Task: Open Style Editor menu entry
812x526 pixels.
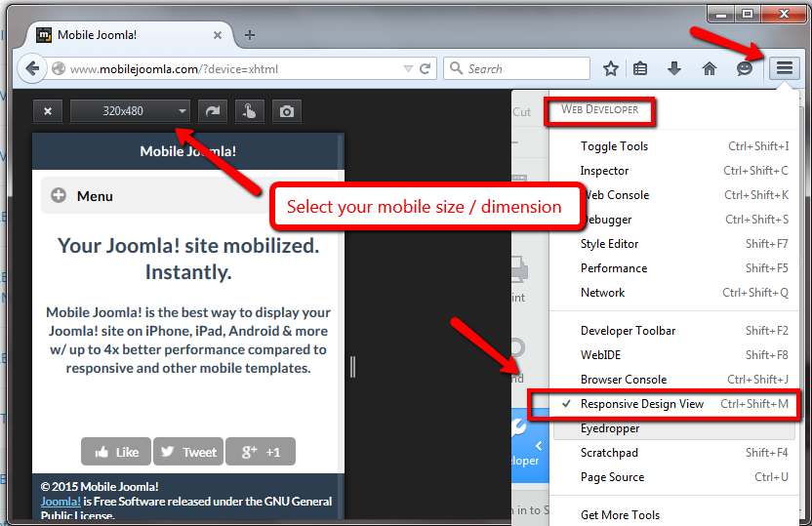Action: click(x=674, y=244)
